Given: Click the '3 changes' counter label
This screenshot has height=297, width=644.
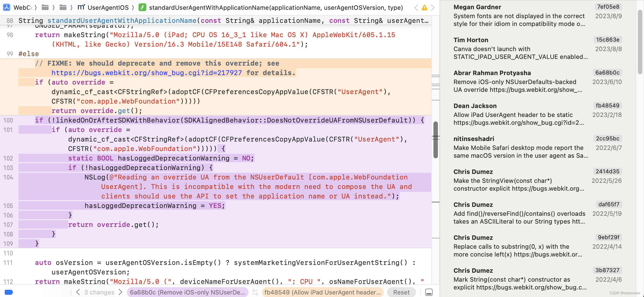Looking at the screenshot, I should coord(99,292).
